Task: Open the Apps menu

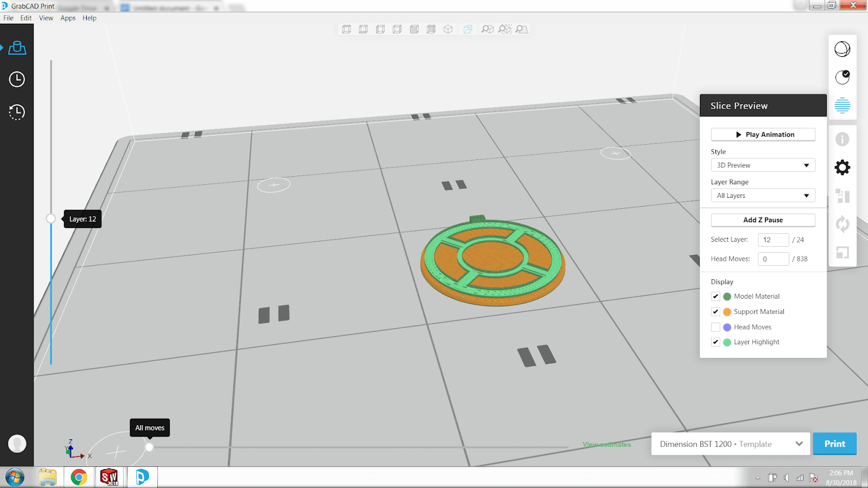Action: (68, 18)
